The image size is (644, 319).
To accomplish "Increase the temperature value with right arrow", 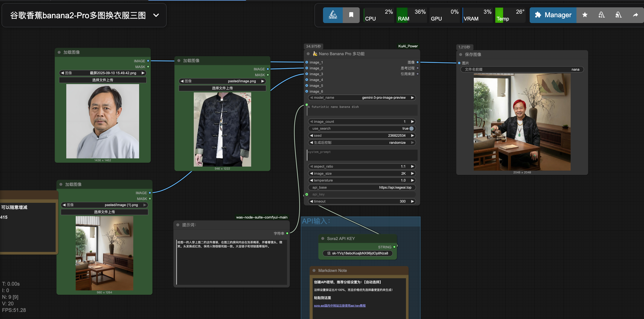I will tap(412, 181).
